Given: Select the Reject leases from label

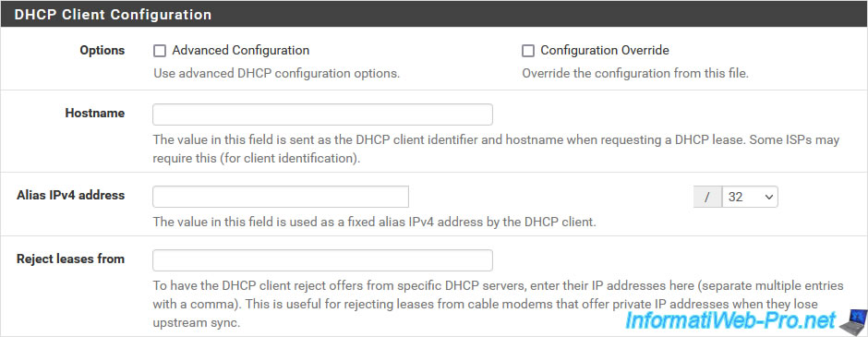Looking at the screenshot, I should (71, 259).
